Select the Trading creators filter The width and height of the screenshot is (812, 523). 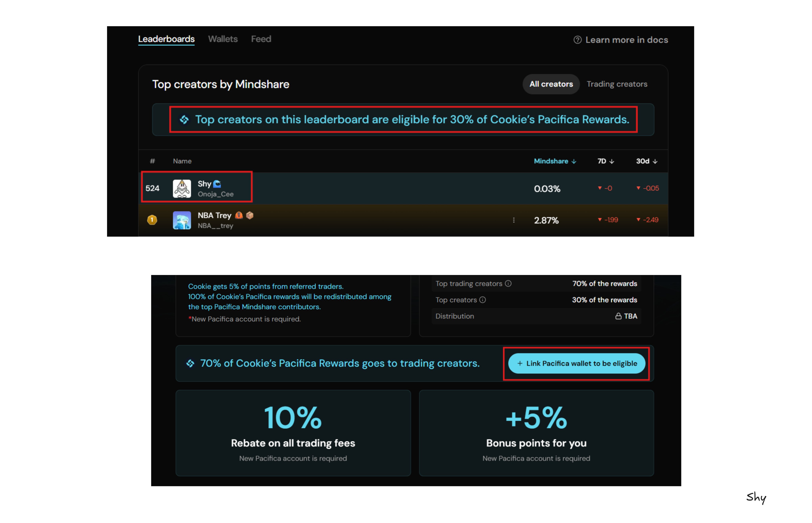tap(617, 84)
